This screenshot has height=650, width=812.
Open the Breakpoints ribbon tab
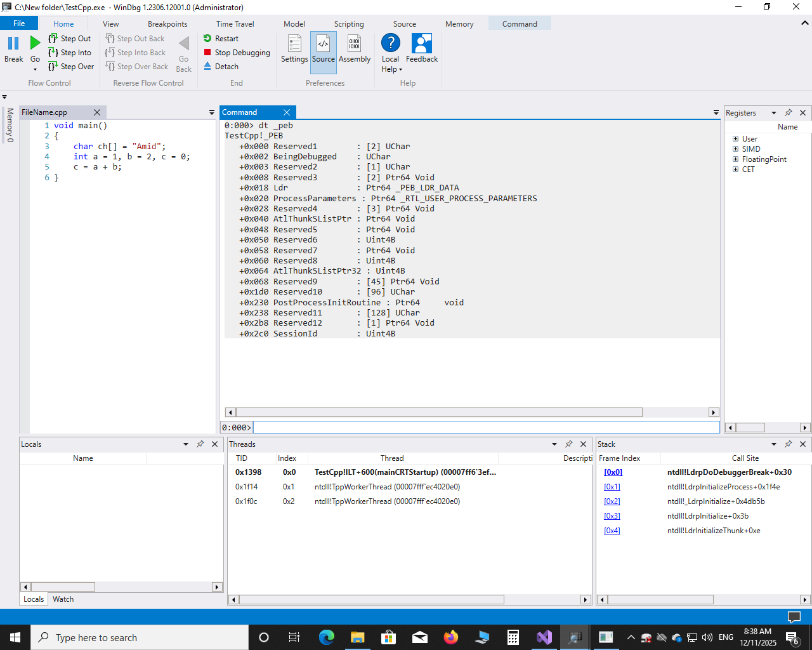(x=167, y=24)
